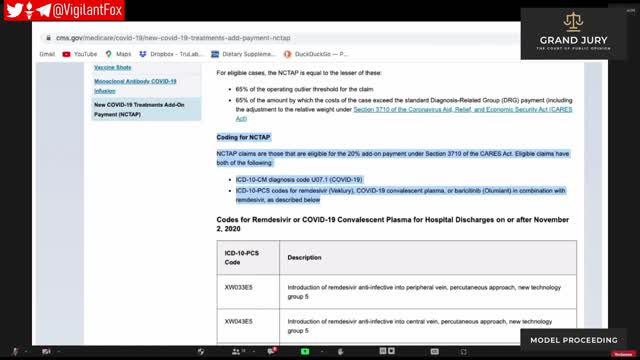Open the DuckDuckGo bookmark
Screen dimensions: 640x360
(x=316, y=54)
